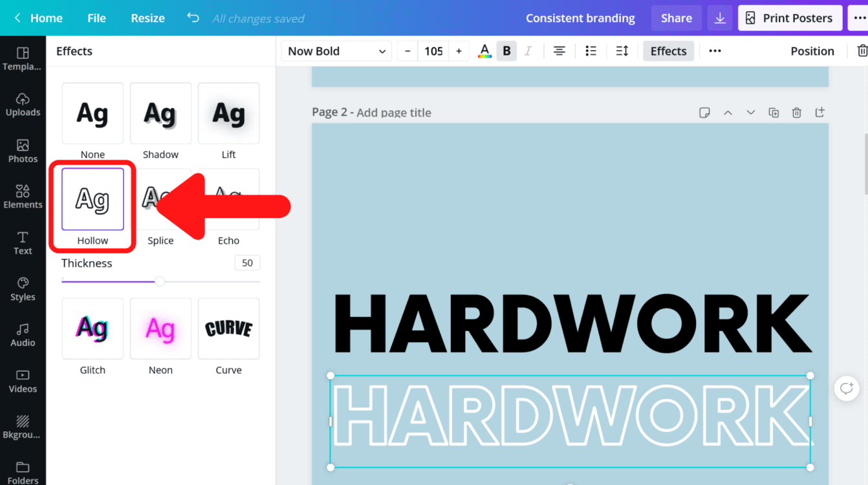
Task: Open the download options
Action: tap(719, 17)
